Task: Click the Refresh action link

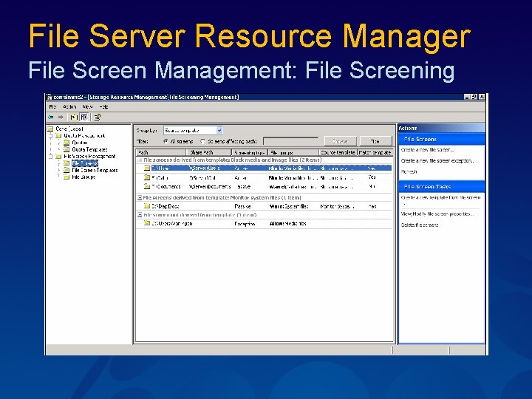Action: coord(409,171)
